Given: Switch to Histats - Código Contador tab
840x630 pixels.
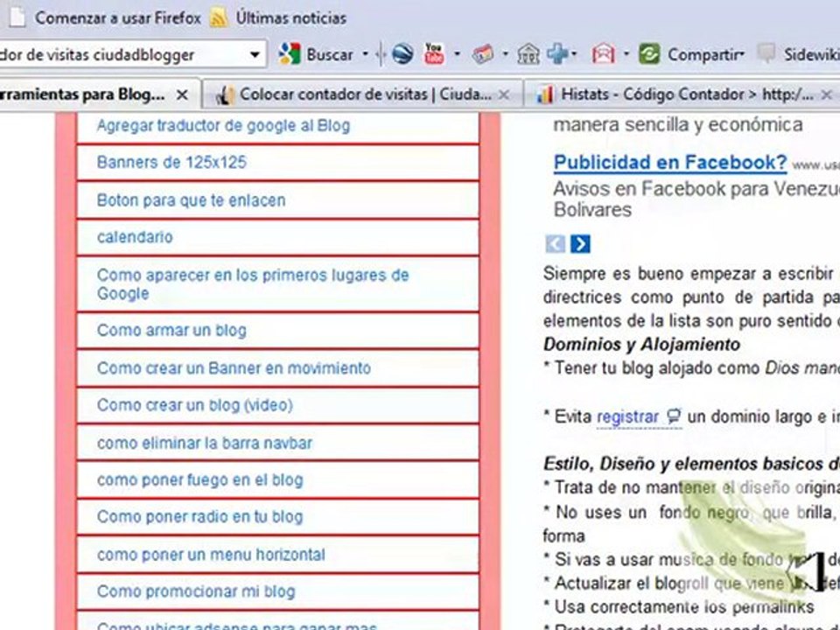Looking at the screenshot, I should pos(682,94).
